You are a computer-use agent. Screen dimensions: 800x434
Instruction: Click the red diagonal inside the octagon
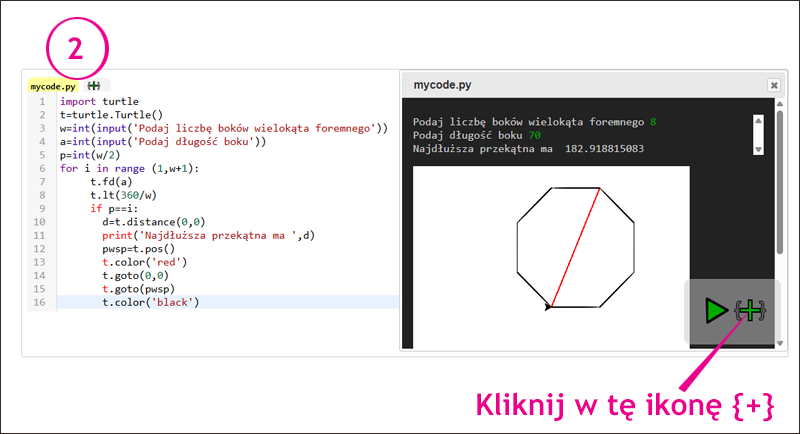575,246
